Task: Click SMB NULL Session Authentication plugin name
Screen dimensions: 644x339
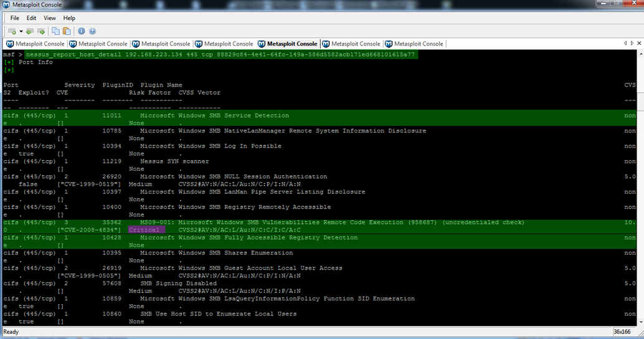Action: tap(234, 177)
